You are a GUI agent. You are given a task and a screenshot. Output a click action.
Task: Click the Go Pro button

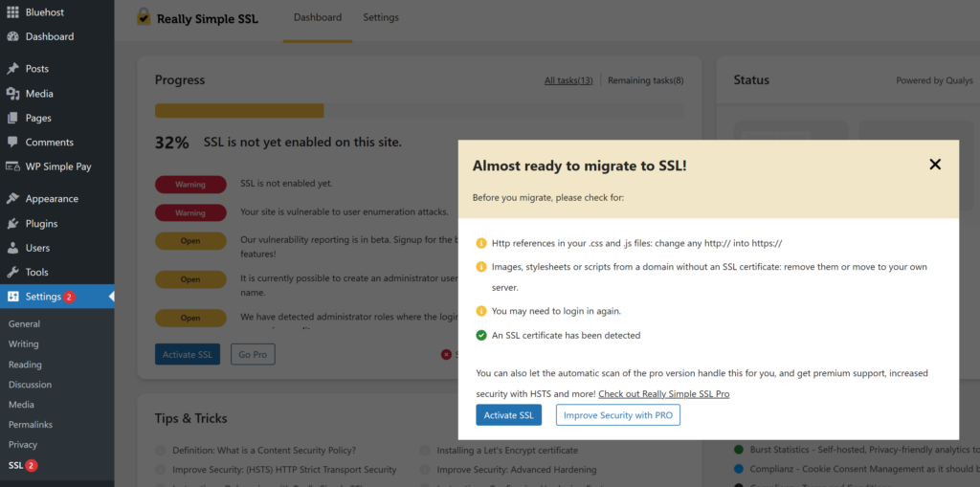click(253, 355)
